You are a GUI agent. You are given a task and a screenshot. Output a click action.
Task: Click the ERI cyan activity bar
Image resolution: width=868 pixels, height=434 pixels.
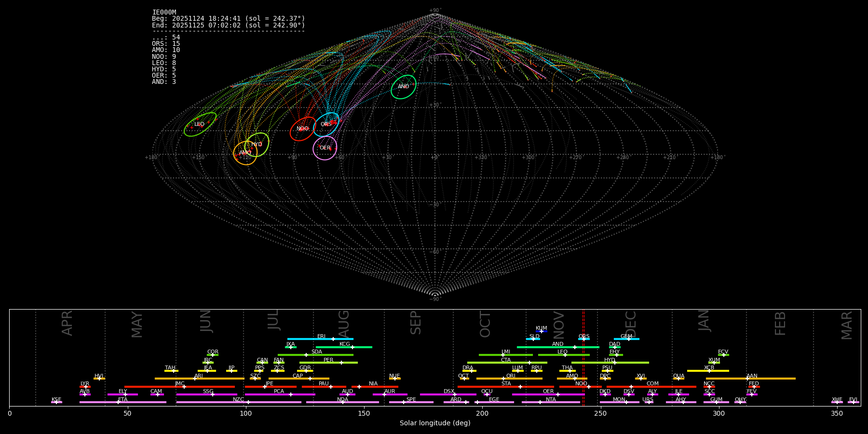(x=320, y=339)
